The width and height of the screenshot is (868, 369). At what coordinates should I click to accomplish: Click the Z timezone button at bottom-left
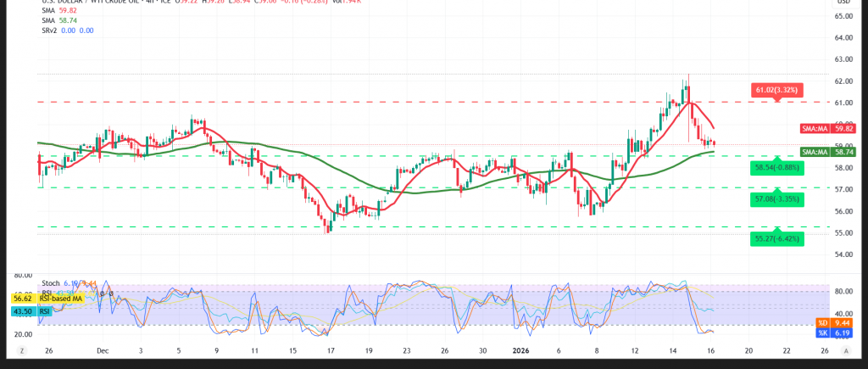(23, 349)
